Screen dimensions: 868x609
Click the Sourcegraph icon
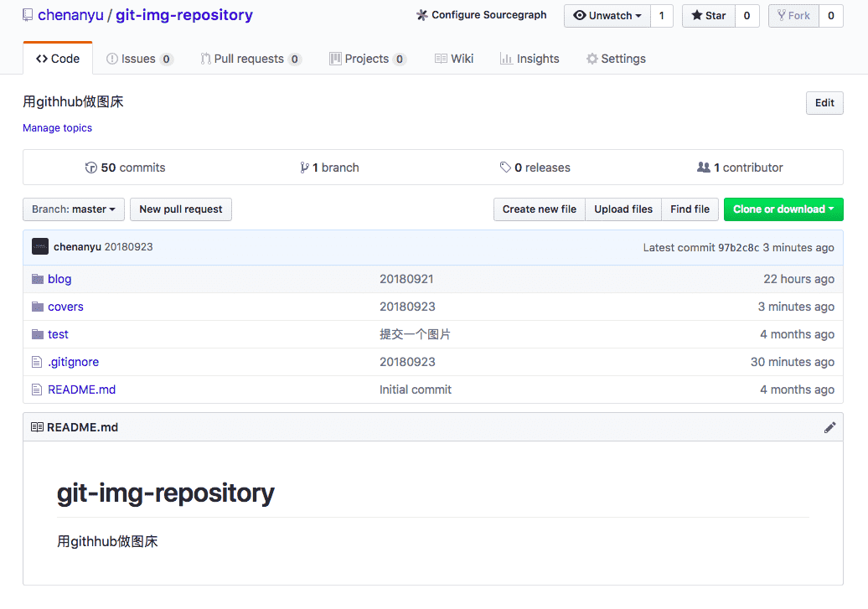click(x=421, y=15)
